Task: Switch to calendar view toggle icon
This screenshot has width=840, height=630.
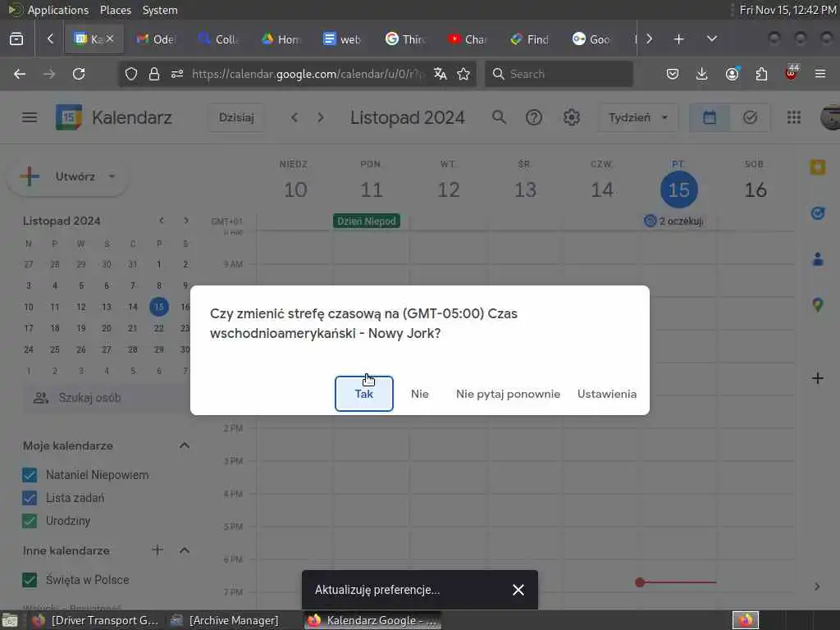Action: (x=710, y=117)
